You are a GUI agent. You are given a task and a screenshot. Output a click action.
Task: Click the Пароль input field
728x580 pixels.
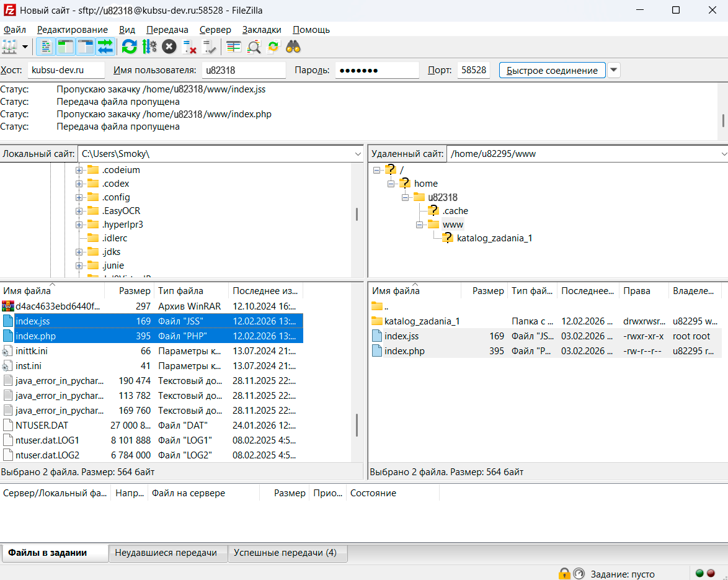point(377,70)
